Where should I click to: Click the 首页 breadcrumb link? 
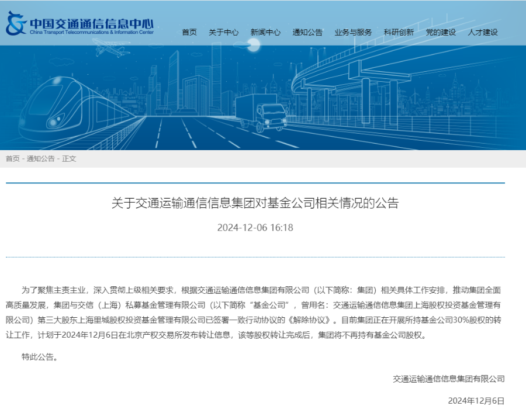click(x=13, y=158)
